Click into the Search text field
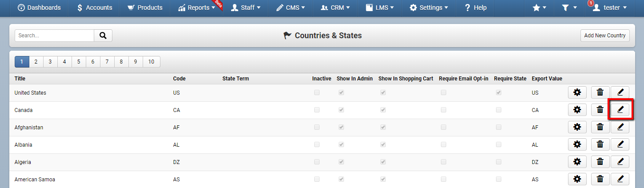 [54, 36]
